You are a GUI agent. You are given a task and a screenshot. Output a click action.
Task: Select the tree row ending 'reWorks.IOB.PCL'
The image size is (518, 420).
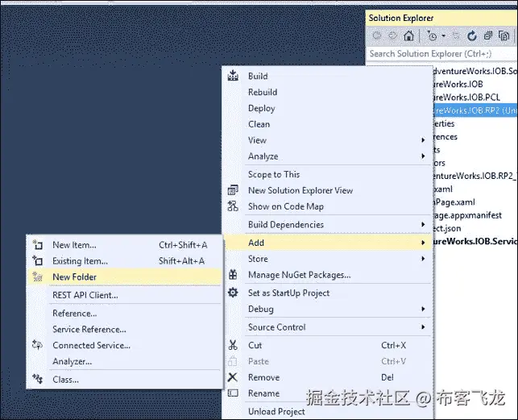(x=466, y=98)
